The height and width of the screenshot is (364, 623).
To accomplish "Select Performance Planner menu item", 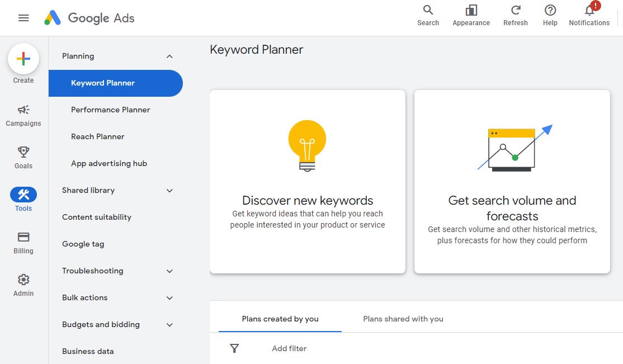I will [111, 110].
